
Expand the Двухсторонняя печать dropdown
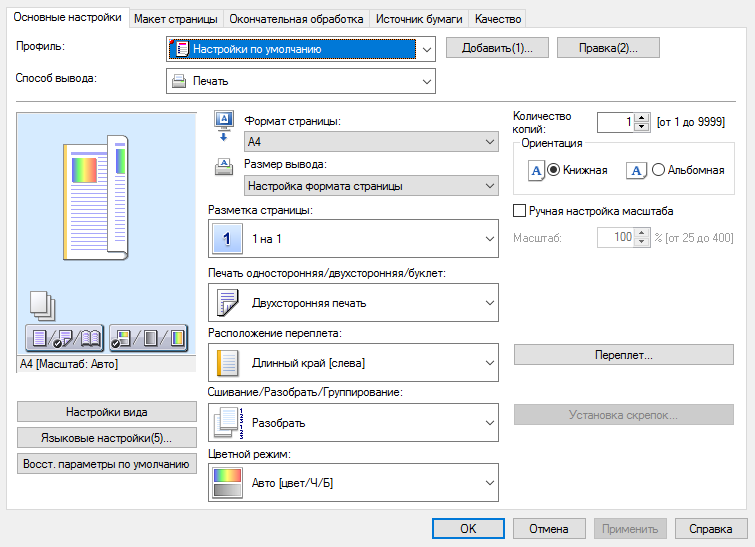click(353, 302)
